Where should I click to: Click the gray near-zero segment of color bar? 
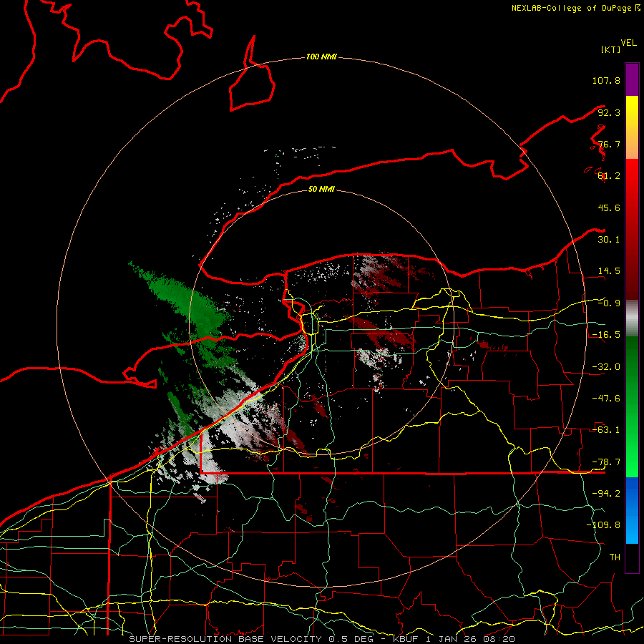(x=632, y=318)
